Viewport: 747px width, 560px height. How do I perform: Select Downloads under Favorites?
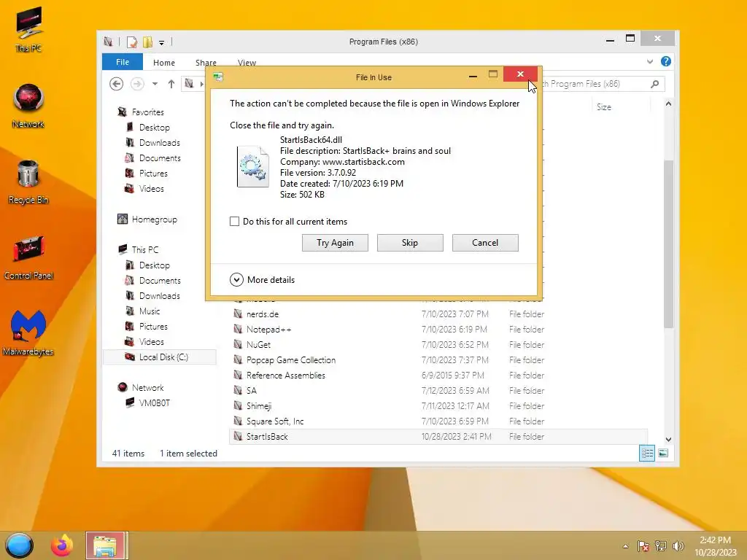click(x=160, y=142)
